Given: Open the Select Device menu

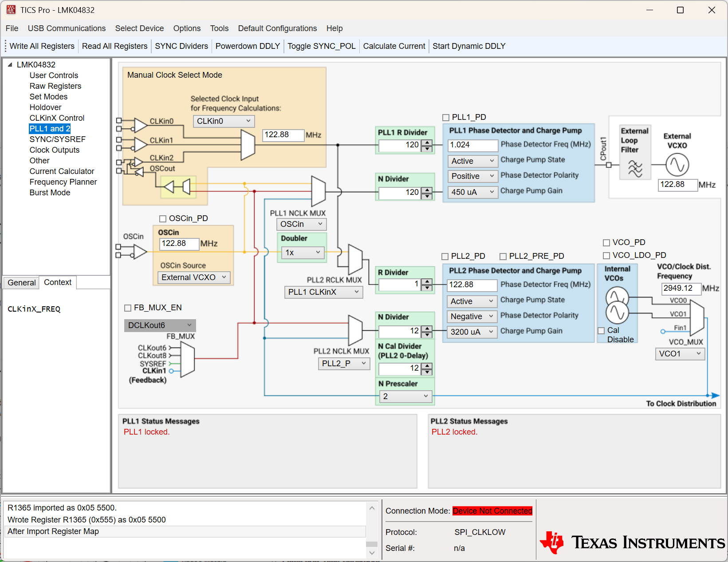Looking at the screenshot, I should pos(139,28).
